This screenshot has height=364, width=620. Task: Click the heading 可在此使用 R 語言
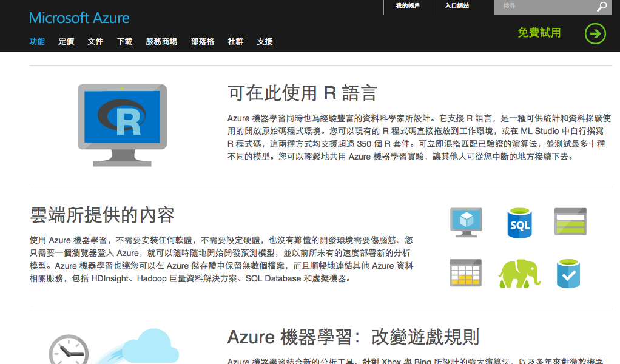(x=302, y=93)
